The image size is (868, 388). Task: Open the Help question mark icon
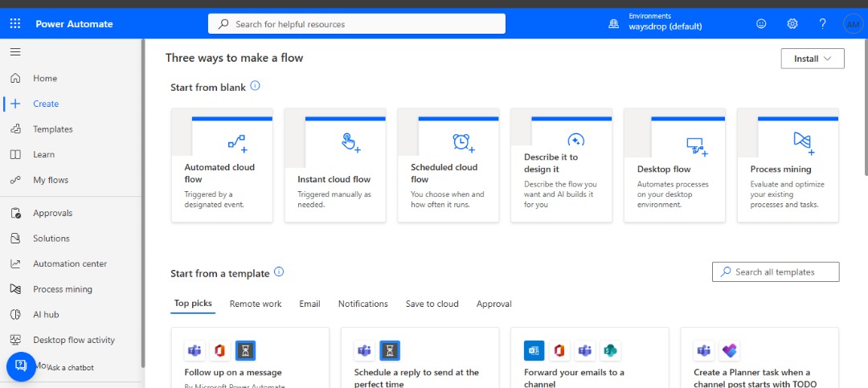coord(823,24)
